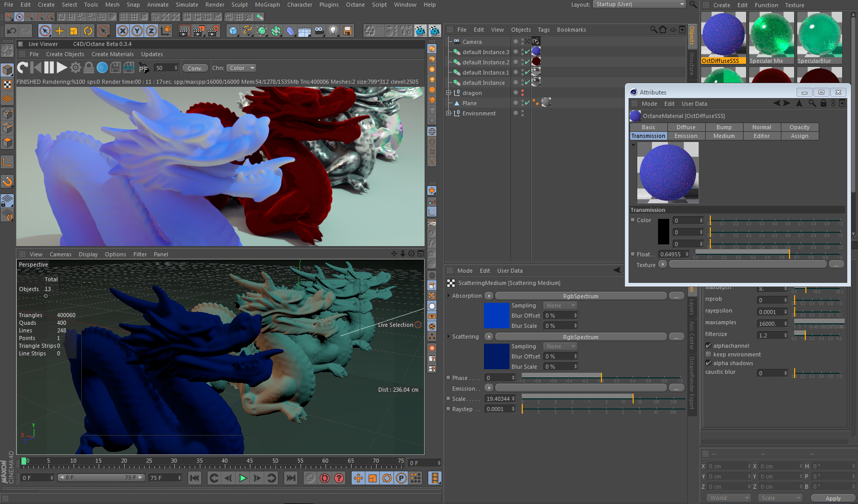Click the Undo arrow icon
The height and width of the screenshot is (504, 858).
(11, 31)
